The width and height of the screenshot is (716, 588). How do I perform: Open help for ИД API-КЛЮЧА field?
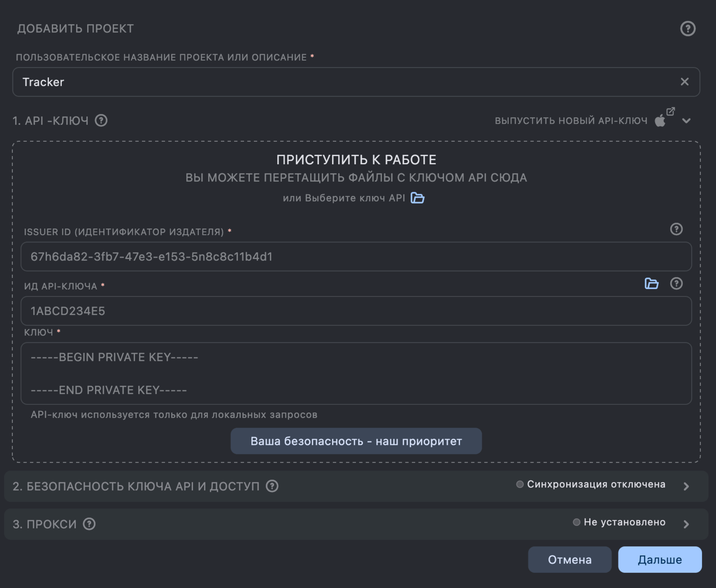point(676,284)
